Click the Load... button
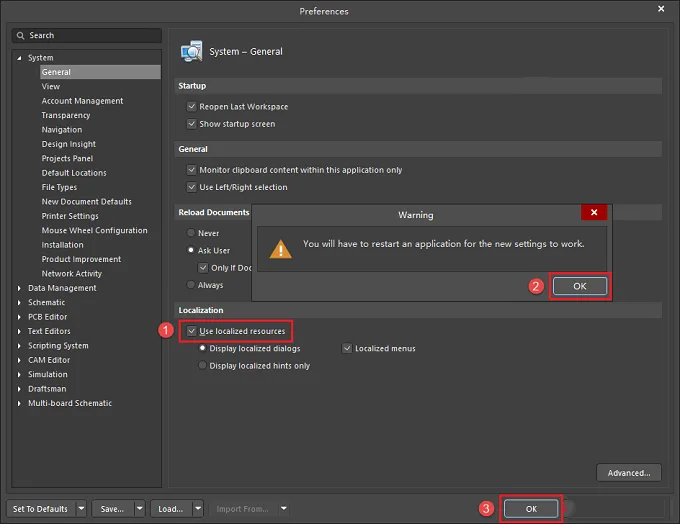Image resolution: width=680 pixels, height=524 pixels. coord(170,508)
